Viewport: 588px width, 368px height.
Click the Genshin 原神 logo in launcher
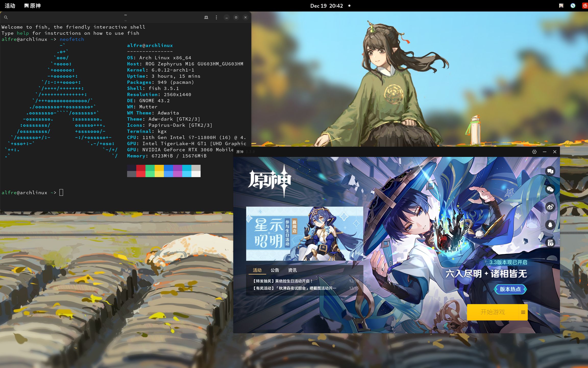(270, 181)
